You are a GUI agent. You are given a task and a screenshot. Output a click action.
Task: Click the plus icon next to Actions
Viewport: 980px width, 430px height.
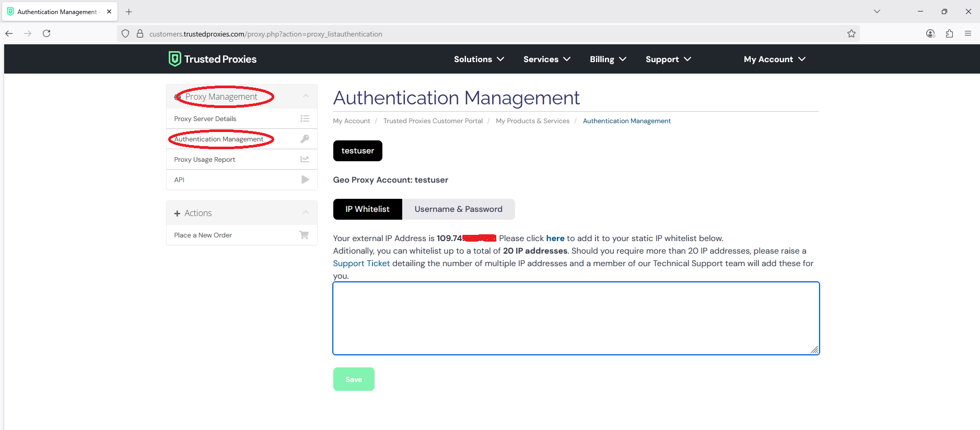[177, 213]
